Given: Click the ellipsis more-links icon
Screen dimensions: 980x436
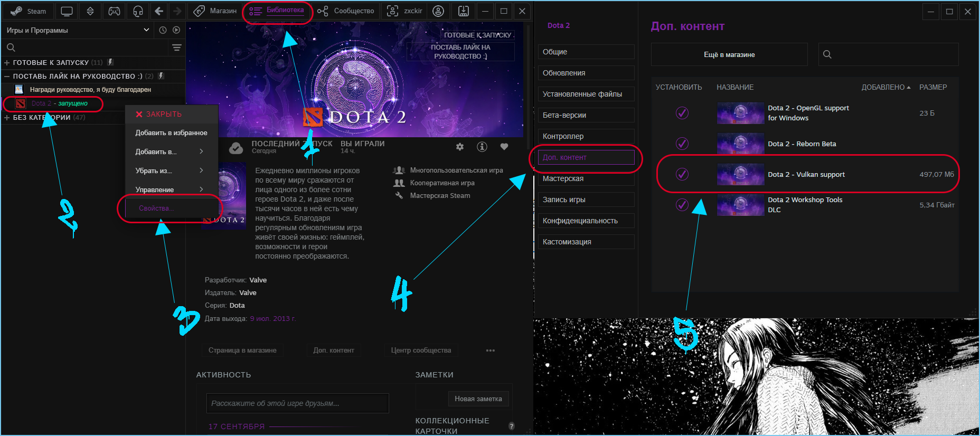Looking at the screenshot, I should (491, 350).
